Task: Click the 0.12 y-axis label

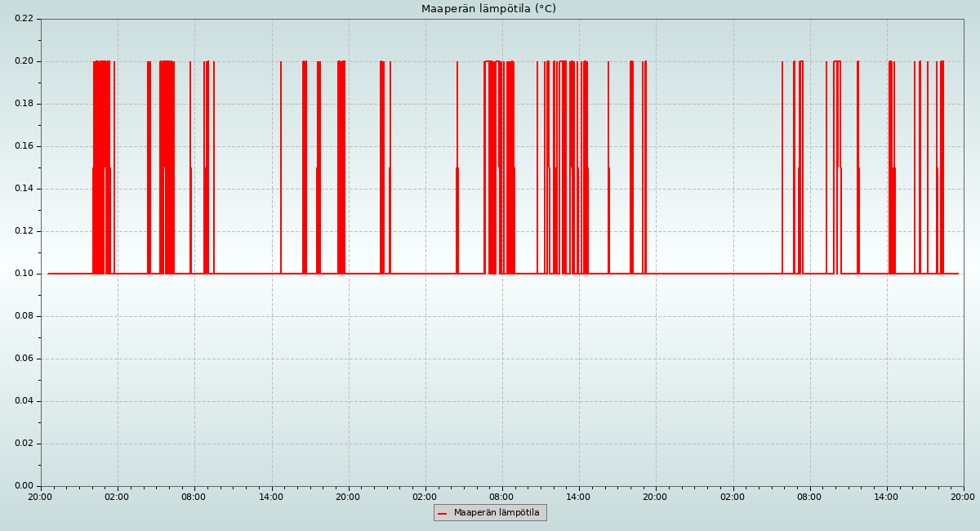Action: tap(24, 231)
